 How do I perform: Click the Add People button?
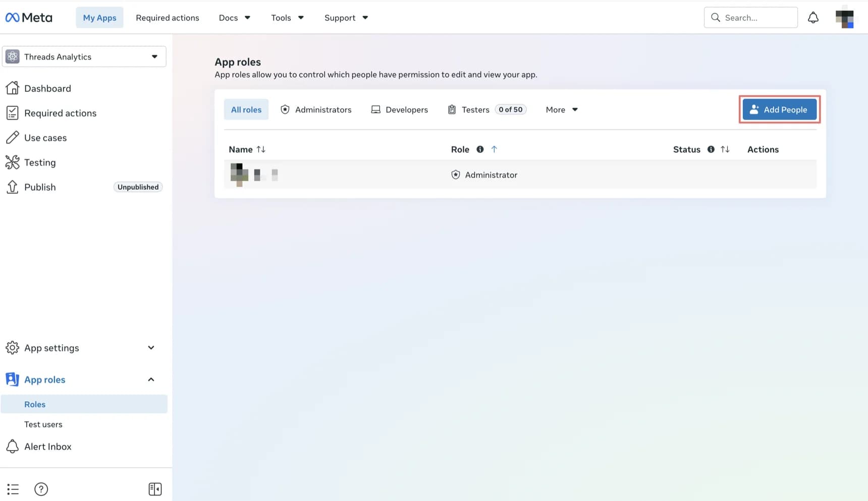click(x=780, y=109)
